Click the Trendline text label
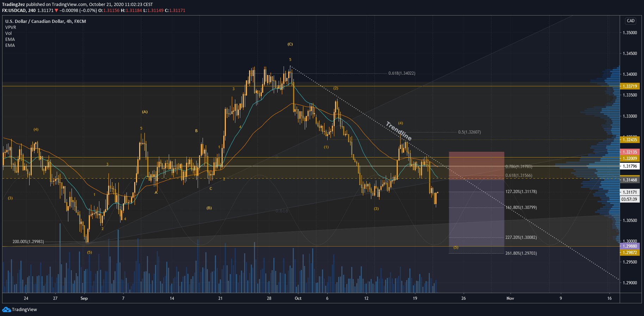644x316 pixels. (398, 131)
